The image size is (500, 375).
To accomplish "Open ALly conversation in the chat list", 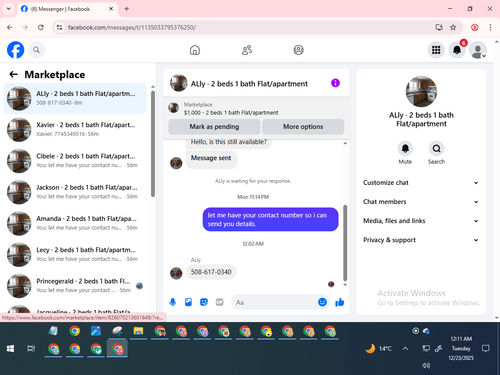I will click(x=75, y=98).
